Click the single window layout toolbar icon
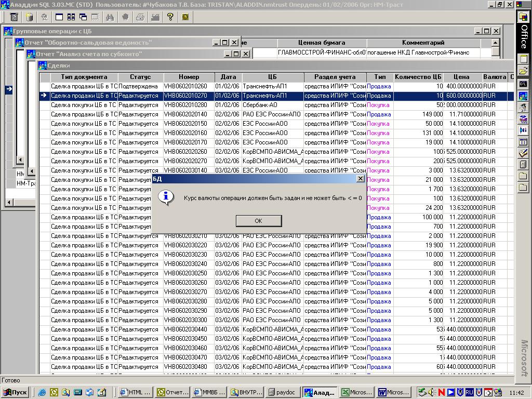The width and height of the screenshot is (532, 399). click(59, 17)
